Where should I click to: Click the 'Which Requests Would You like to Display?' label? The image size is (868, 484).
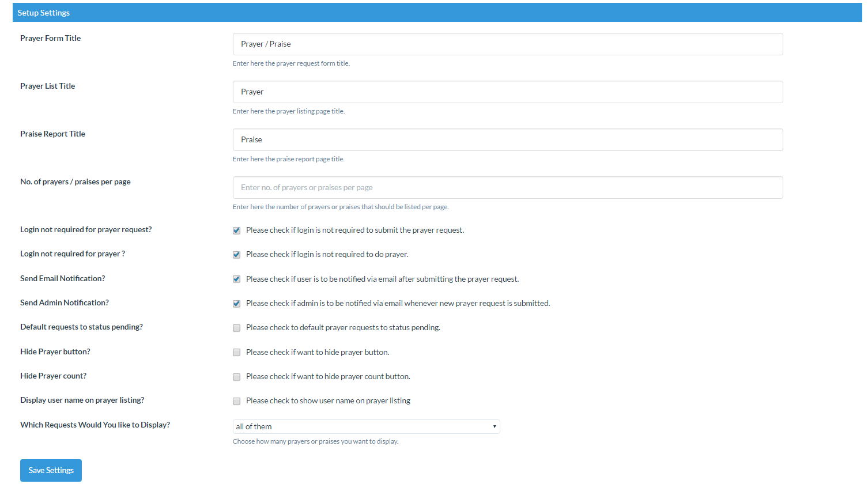tap(95, 425)
